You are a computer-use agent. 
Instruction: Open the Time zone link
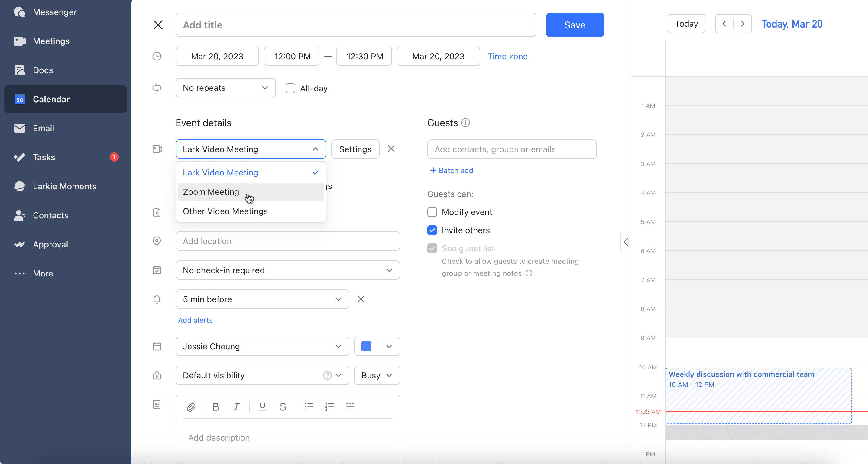click(x=507, y=56)
